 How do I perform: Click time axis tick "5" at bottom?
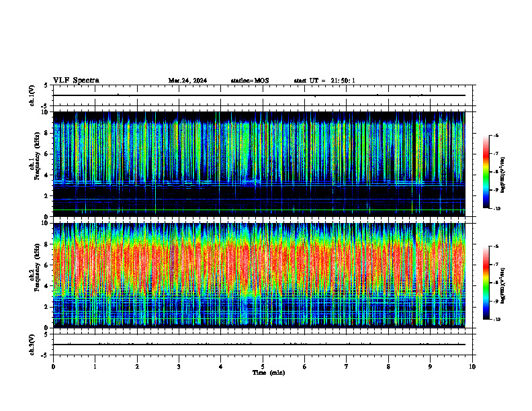(x=263, y=367)
